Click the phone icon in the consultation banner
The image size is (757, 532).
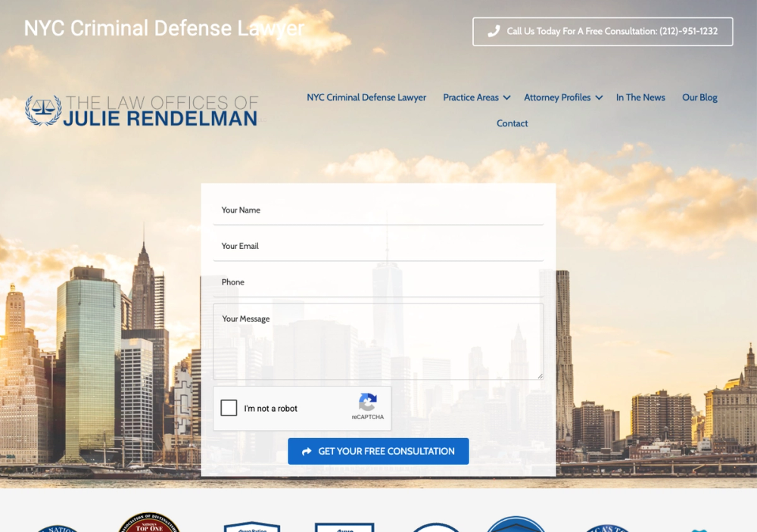coord(494,31)
